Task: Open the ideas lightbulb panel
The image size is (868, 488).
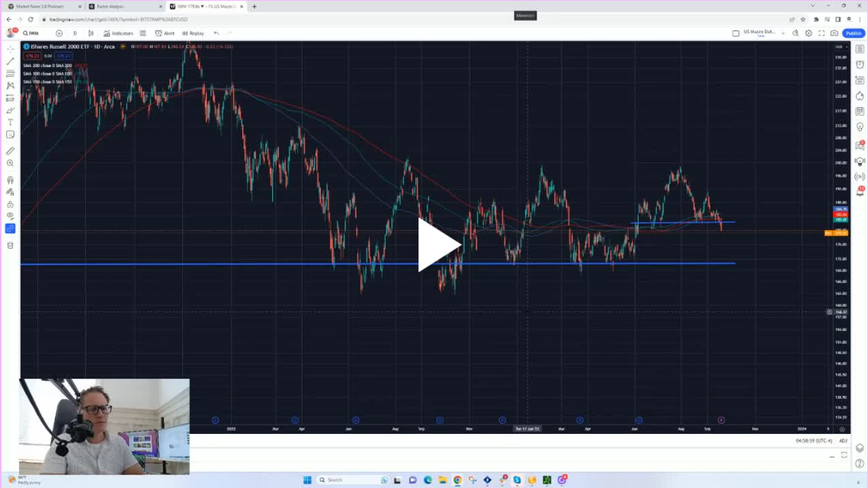Action: pos(860,127)
